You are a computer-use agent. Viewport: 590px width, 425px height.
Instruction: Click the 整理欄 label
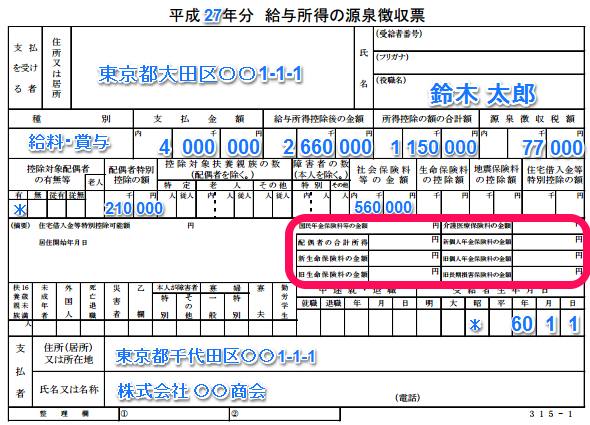coord(64,414)
